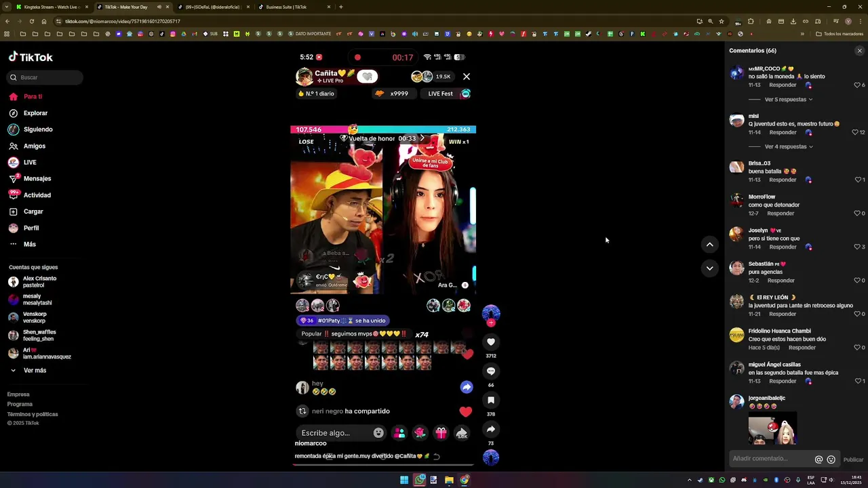Expand bookmarks bar overflow chevron
The image size is (868, 488).
802,34
